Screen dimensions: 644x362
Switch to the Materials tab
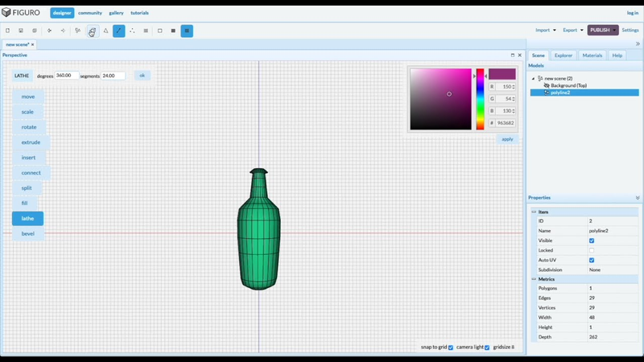(592, 56)
